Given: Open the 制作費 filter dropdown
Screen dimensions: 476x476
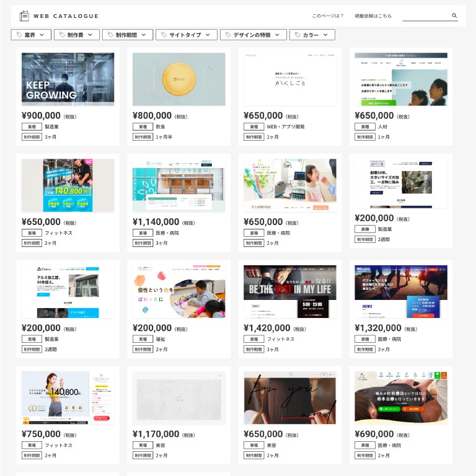Looking at the screenshot, I should tap(77, 35).
